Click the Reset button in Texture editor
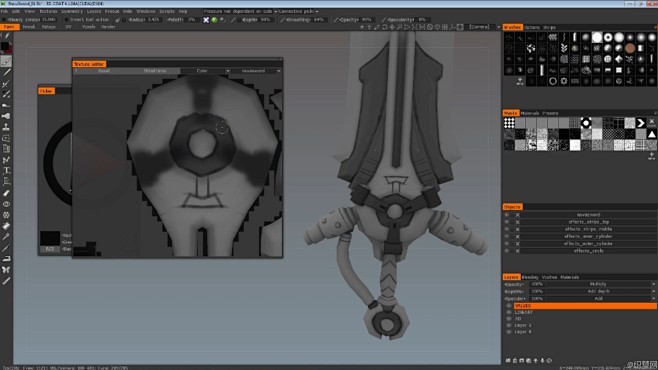658x370 pixels. [104, 71]
